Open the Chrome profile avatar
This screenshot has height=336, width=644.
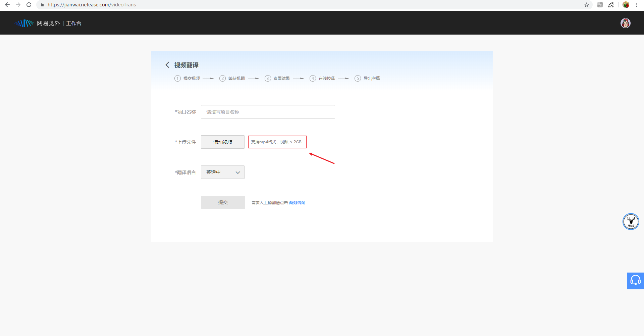click(626, 5)
